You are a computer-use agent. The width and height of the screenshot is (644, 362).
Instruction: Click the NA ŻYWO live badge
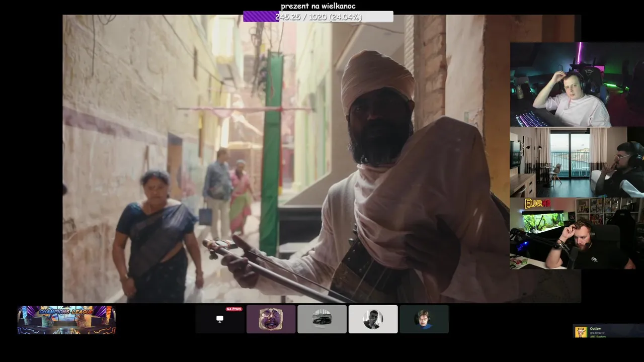tap(234, 309)
